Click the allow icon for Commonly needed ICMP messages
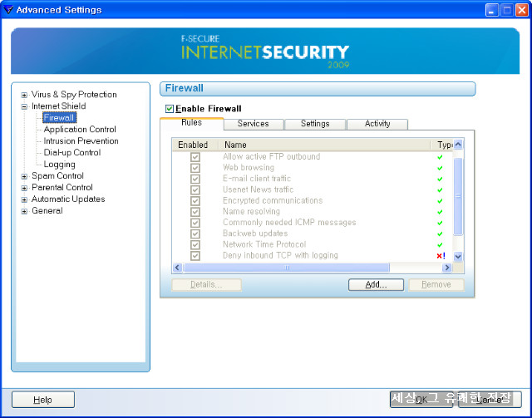 click(x=440, y=223)
